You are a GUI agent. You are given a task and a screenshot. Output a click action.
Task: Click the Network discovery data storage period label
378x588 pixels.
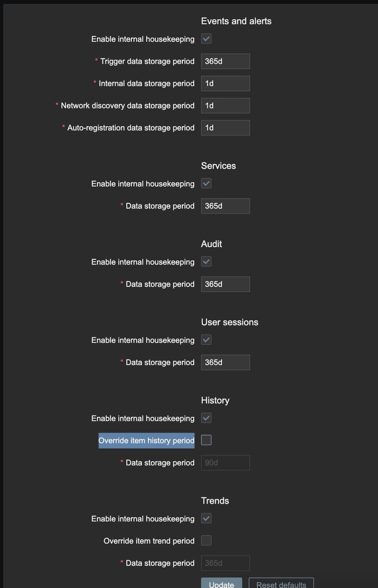(127, 105)
